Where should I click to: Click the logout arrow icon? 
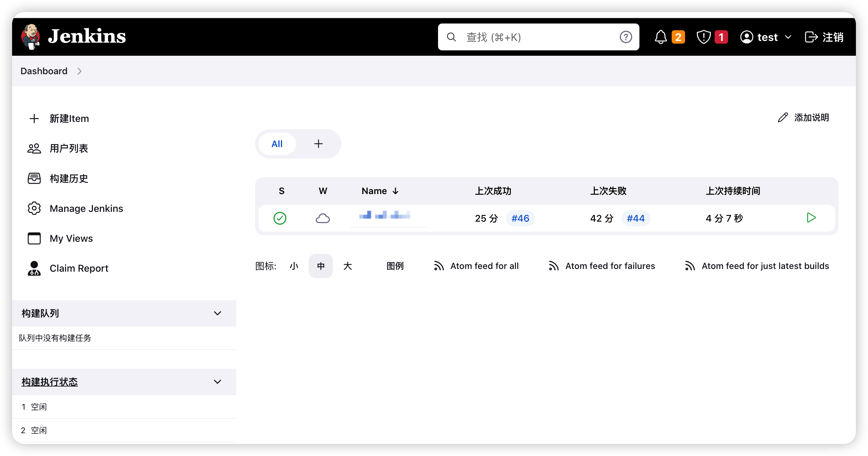coord(811,37)
